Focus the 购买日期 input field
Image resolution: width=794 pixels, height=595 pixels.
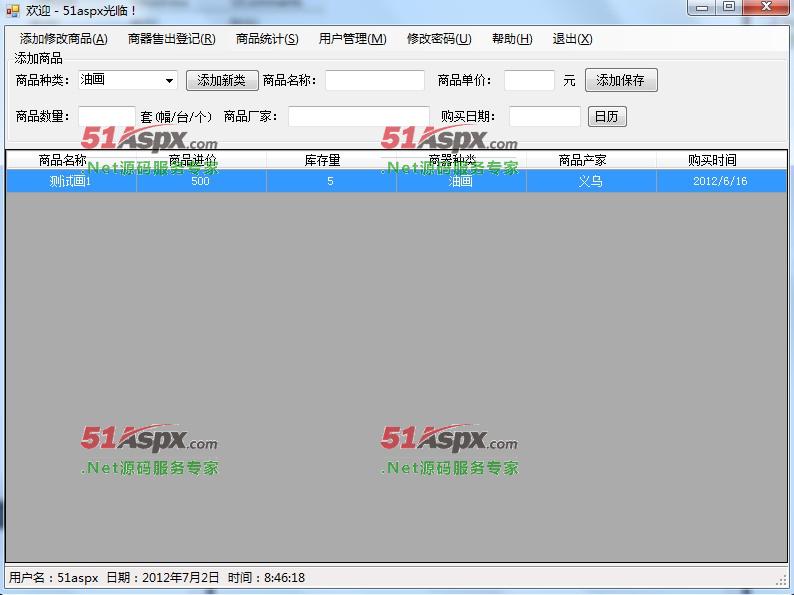[x=544, y=116]
